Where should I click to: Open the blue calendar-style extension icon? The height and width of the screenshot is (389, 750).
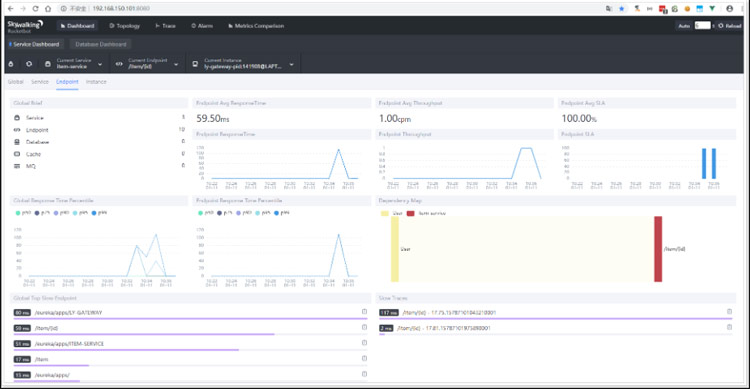coord(699,9)
